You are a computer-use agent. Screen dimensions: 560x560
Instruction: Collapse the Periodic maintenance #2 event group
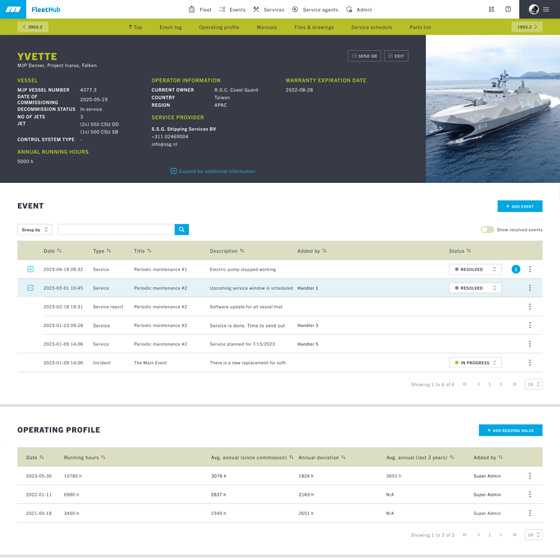tap(31, 288)
